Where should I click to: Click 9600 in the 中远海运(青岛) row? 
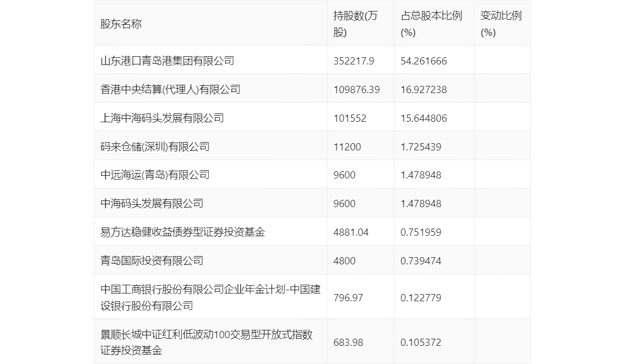(x=344, y=175)
